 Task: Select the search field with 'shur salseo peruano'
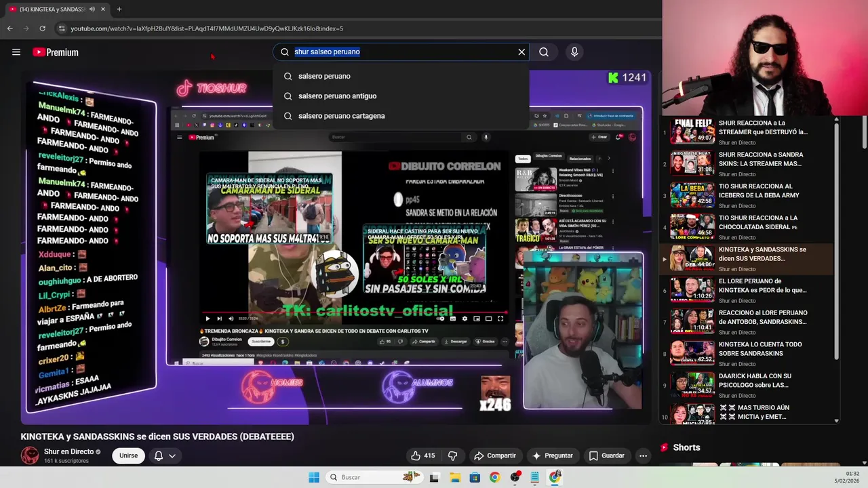click(x=400, y=52)
